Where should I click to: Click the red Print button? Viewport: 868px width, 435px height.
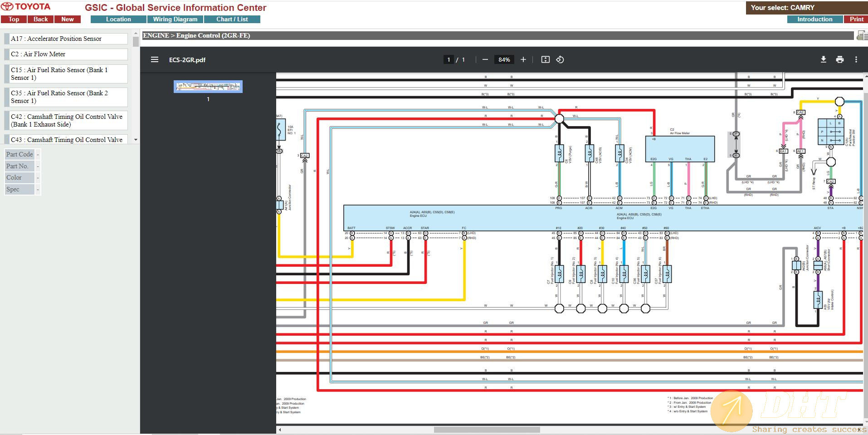pos(856,19)
